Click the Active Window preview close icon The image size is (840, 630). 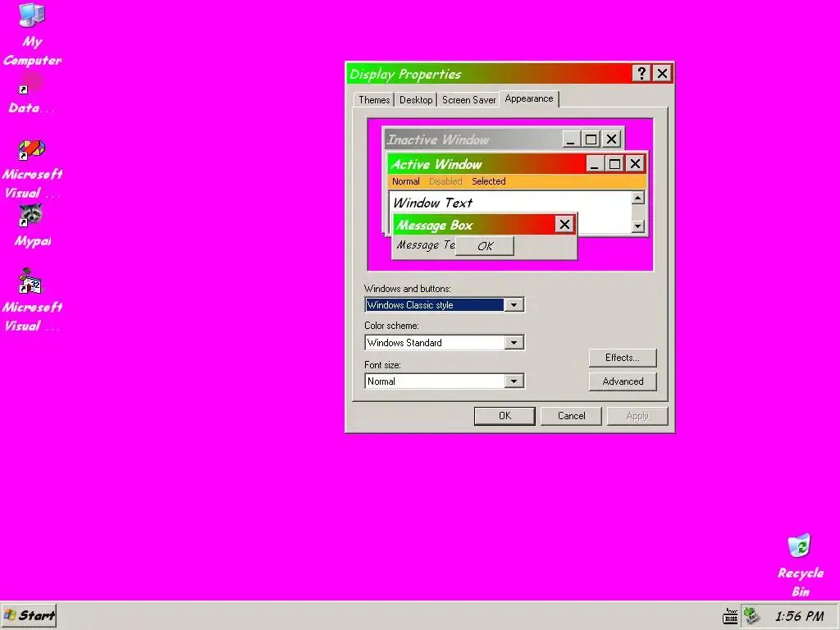[x=636, y=164]
